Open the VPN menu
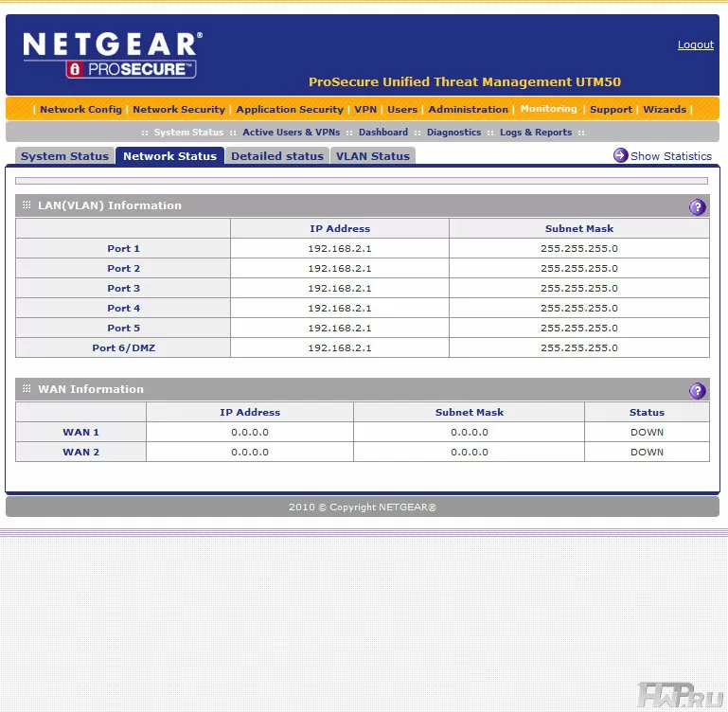728x712 pixels. [x=365, y=109]
